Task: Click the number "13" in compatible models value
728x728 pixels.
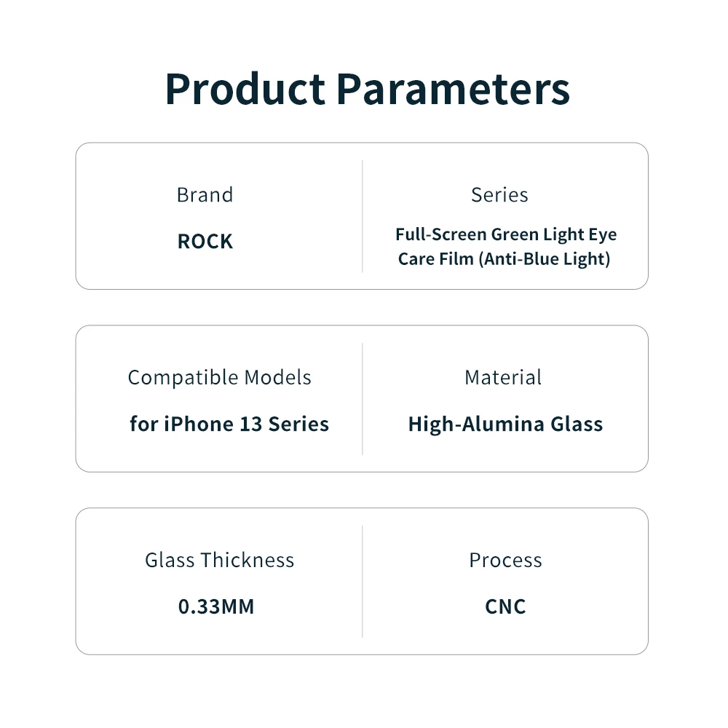Action: (250, 424)
